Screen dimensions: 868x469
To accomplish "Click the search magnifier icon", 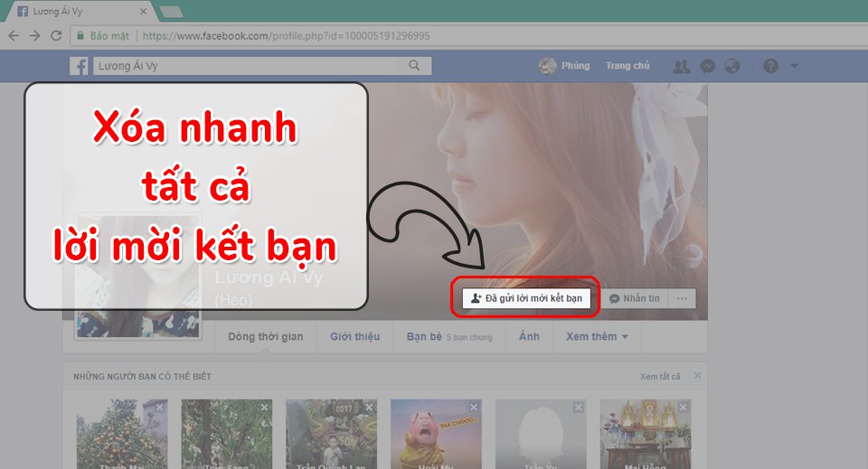I will click(414, 65).
